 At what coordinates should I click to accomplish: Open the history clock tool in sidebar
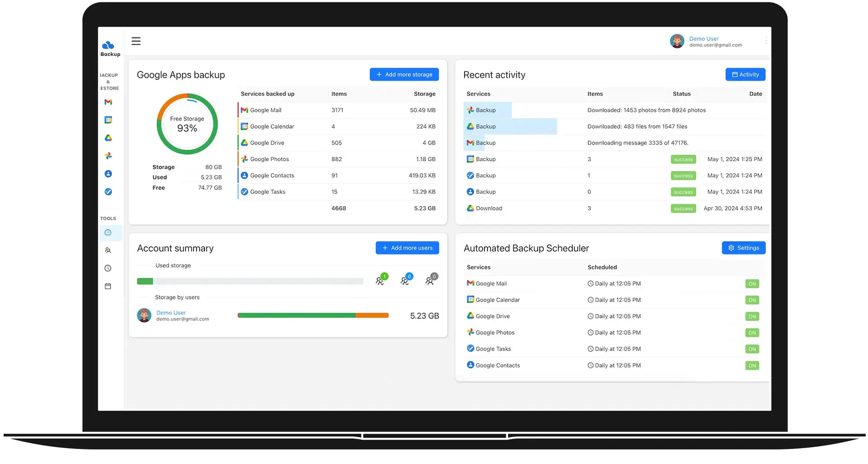(108, 268)
